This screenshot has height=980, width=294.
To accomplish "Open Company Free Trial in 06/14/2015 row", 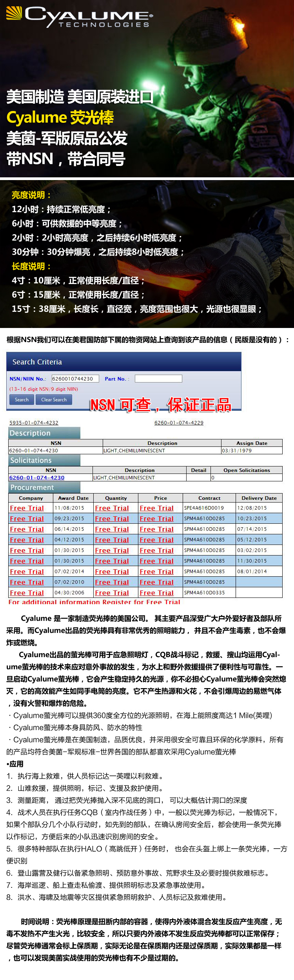I will coord(27,529).
